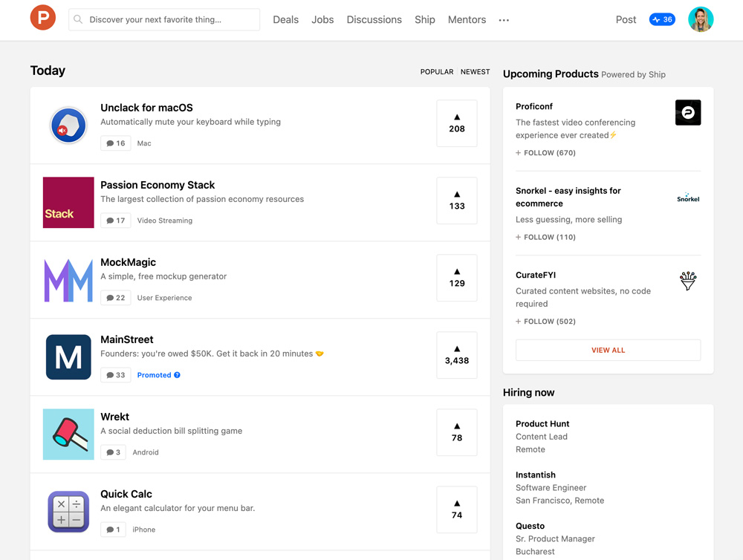743x560 pixels.
Task: Select the iPhone topic tag
Action: 143,530
